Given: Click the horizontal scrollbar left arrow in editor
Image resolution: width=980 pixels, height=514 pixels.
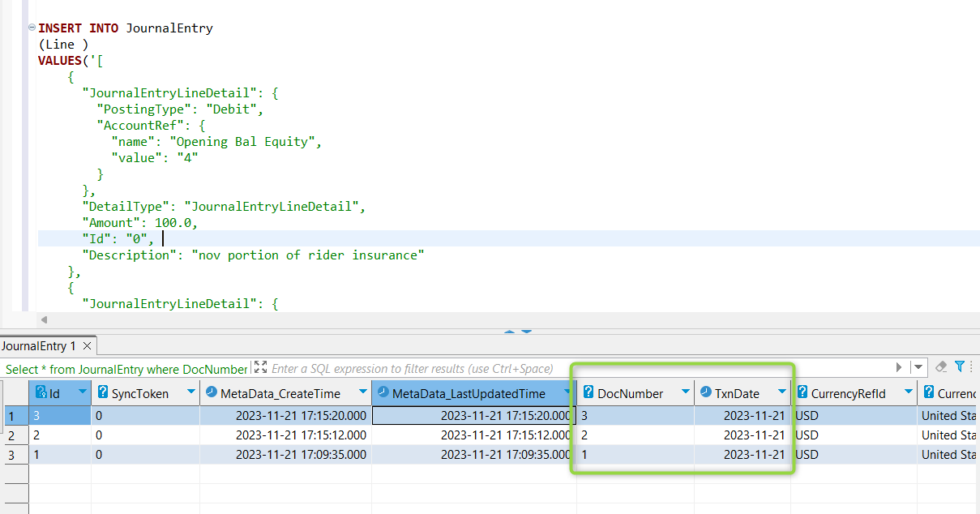Looking at the screenshot, I should pyautogui.click(x=43, y=319).
